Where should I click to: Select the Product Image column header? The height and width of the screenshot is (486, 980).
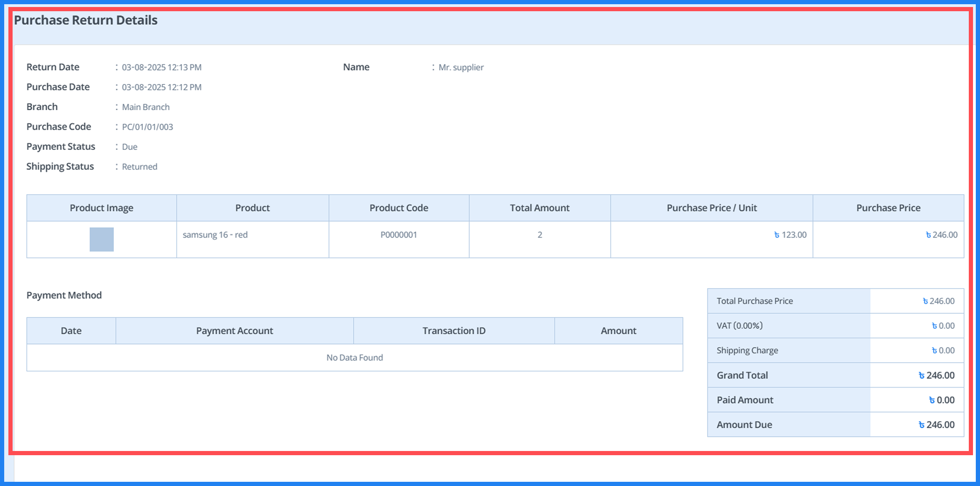click(101, 208)
